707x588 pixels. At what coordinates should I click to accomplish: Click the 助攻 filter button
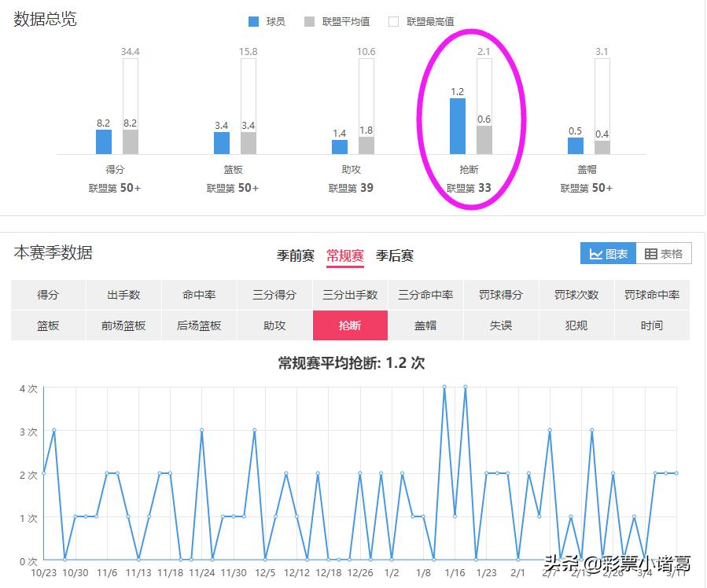tap(274, 324)
